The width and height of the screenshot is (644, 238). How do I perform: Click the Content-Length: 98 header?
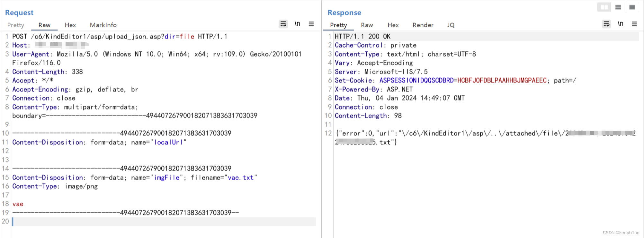(368, 116)
